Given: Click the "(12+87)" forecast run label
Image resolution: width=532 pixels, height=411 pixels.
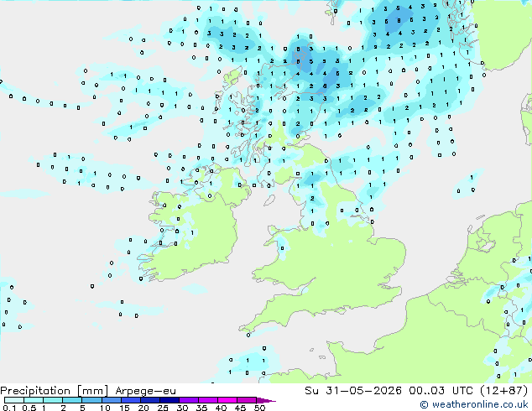Looking at the screenshot, I should tap(504, 390).
